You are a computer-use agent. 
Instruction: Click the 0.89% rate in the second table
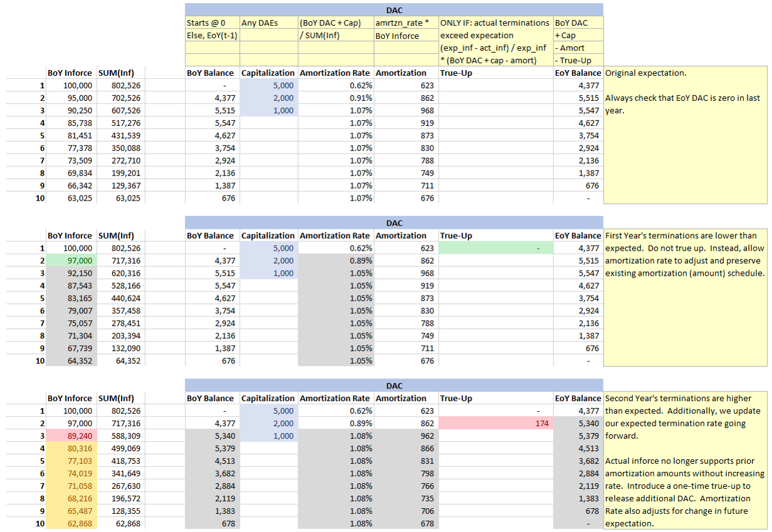(336, 261)
